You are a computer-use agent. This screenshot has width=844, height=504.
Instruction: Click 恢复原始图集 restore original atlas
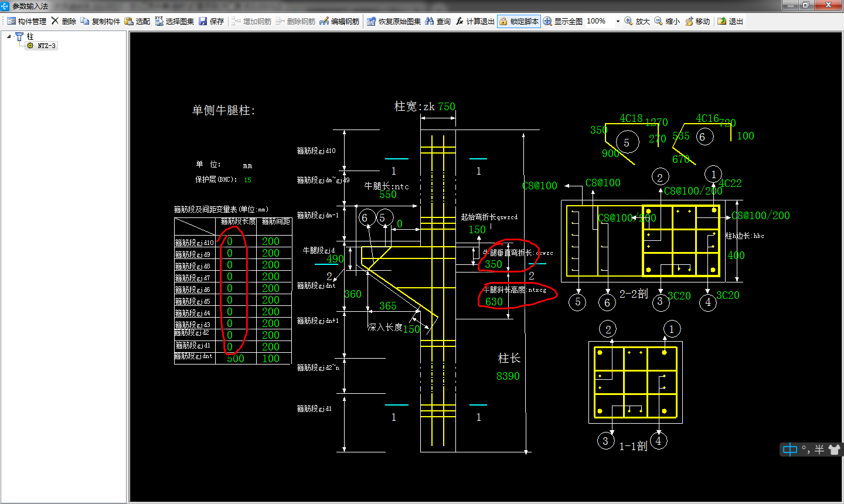(x=394, y=21)
